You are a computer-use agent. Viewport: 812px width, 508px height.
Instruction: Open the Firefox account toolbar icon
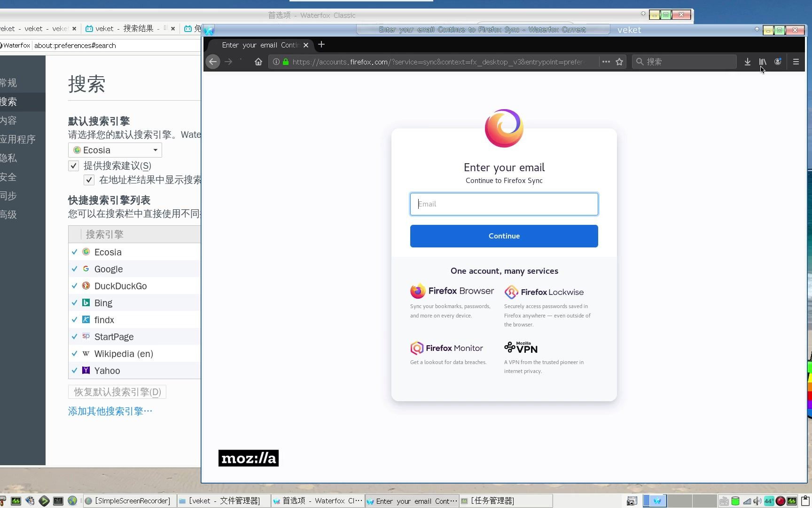coord(778,62)
